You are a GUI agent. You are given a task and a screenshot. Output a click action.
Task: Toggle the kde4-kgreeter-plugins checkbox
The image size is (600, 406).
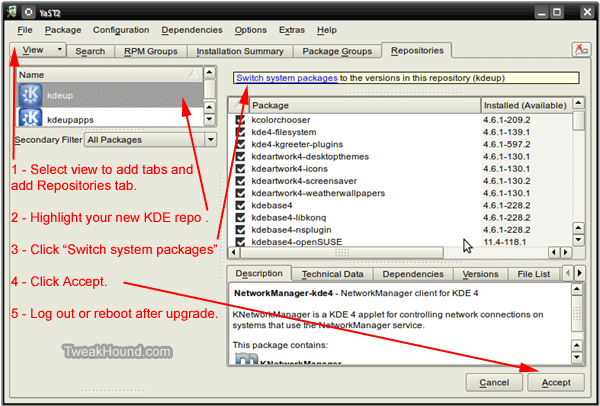(240, 144)
